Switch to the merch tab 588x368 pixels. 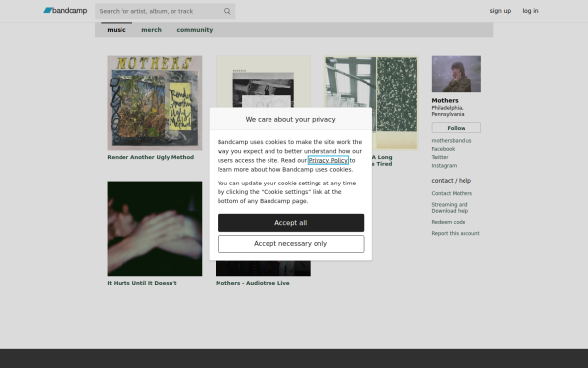tap(151, 30)
